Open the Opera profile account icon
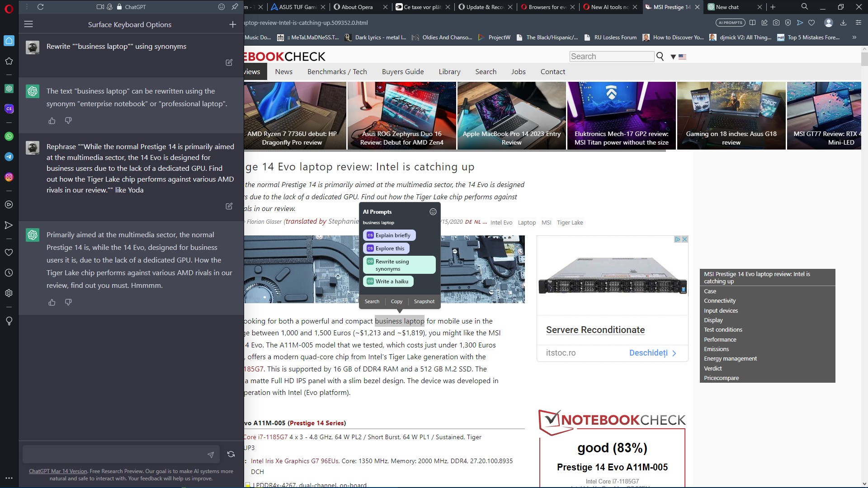 [x=829, y=23]
